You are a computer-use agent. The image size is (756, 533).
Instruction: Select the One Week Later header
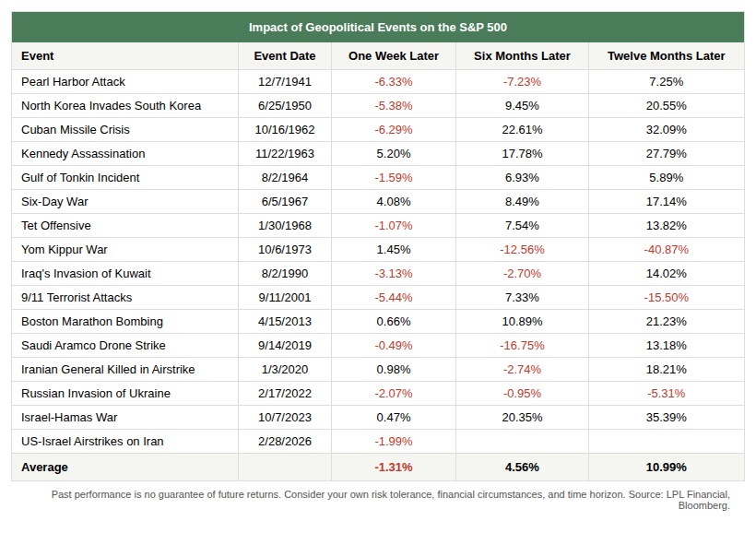[x=394, y=56]
